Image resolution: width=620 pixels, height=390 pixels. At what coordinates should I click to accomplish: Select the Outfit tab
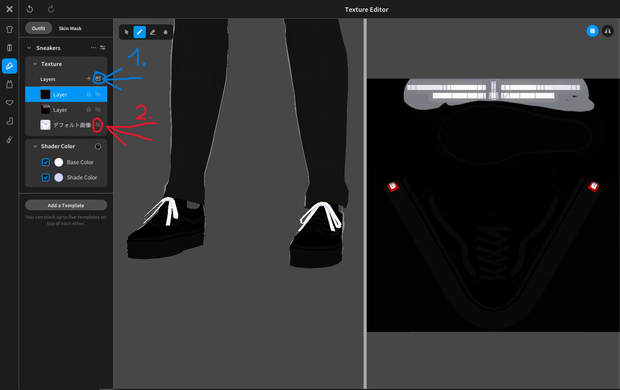[38, 28]
